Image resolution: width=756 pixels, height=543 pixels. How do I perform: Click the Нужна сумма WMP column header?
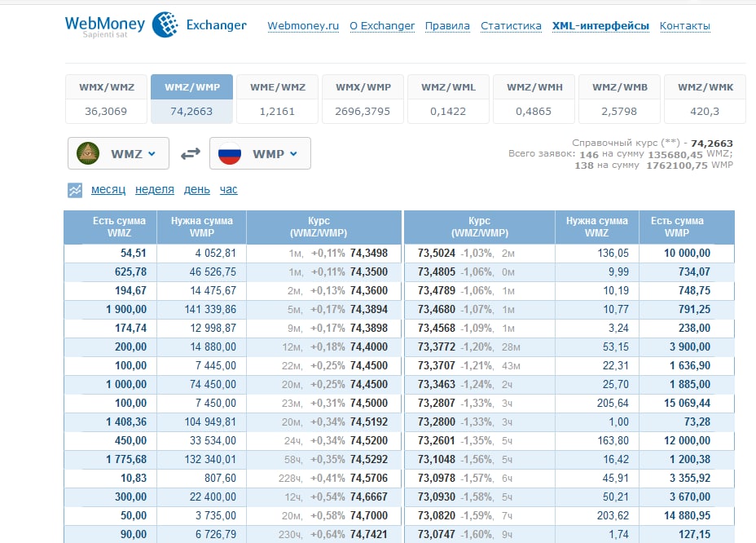tap(201, 227)
